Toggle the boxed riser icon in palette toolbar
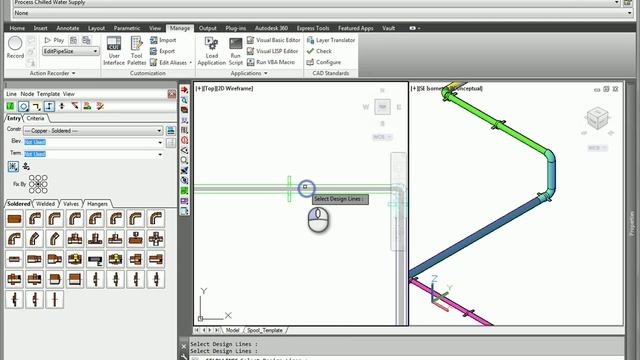The image size is (640, 360). coord(49,107)
